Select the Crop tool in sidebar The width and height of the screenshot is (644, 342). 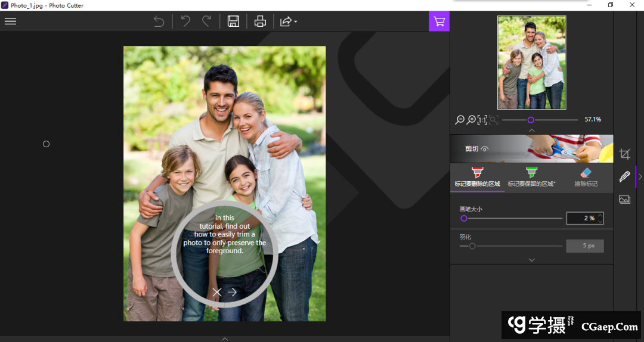click(624, 154)
